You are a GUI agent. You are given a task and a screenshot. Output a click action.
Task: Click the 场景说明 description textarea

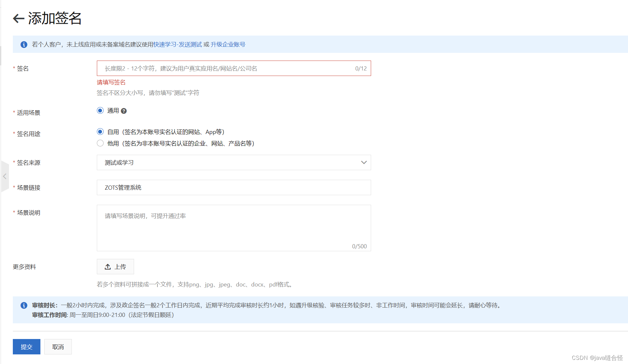click(x=233, y=228)
